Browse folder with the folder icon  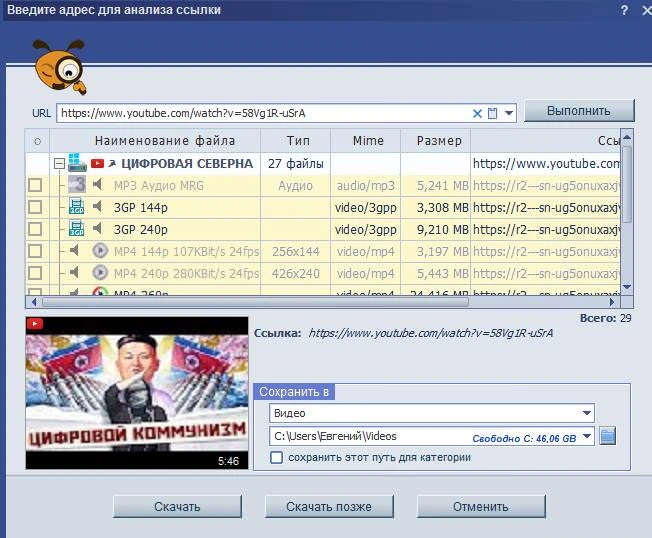tap(608, 436)
